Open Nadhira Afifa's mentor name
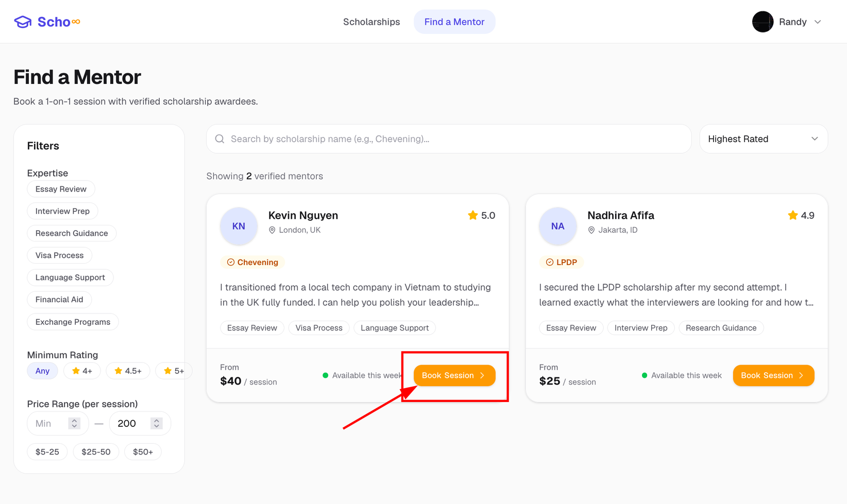The width and height of the screenshot is (847, 504). tap(621, 215)
